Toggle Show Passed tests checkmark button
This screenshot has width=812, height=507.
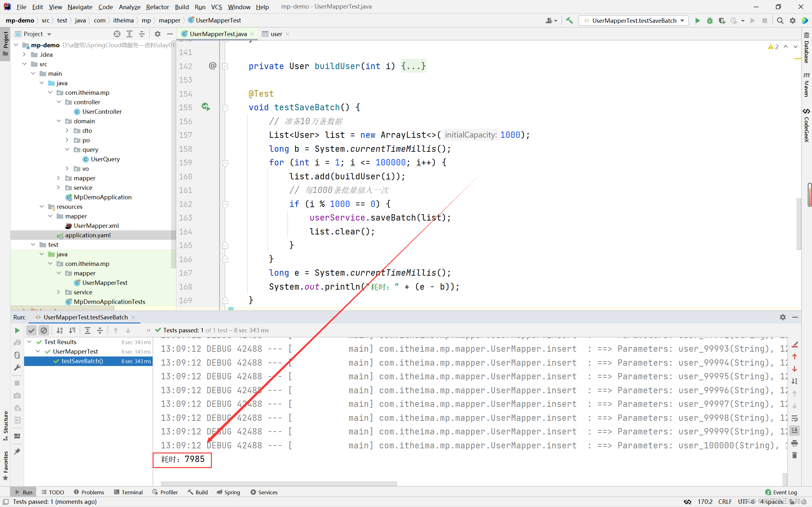(31, 331)
